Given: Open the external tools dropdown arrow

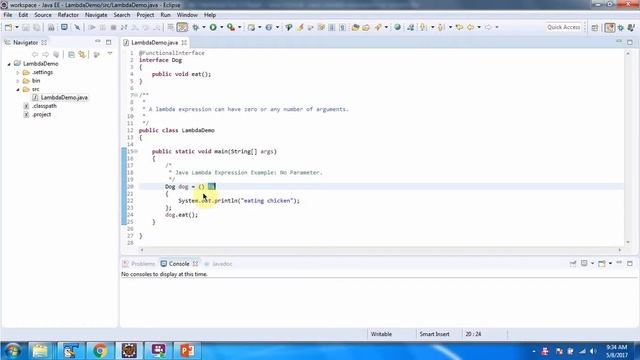Looking at the screenshot, I should 240,27.
